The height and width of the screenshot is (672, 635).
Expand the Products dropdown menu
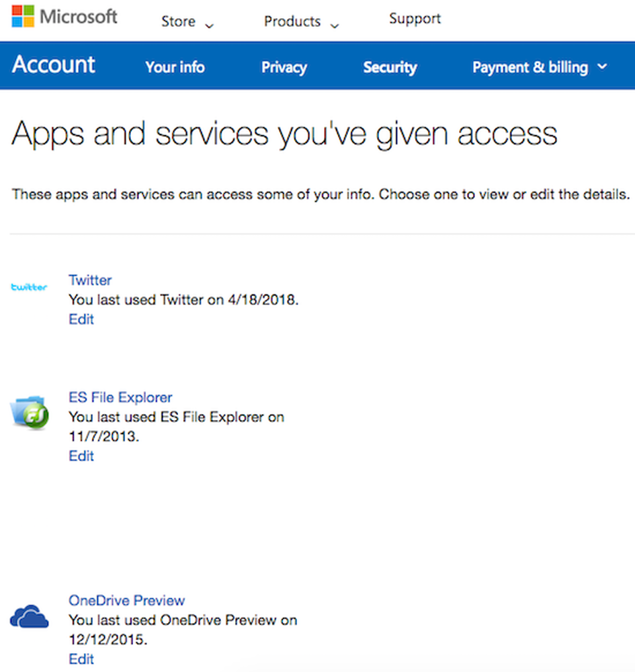click(301, 22)
